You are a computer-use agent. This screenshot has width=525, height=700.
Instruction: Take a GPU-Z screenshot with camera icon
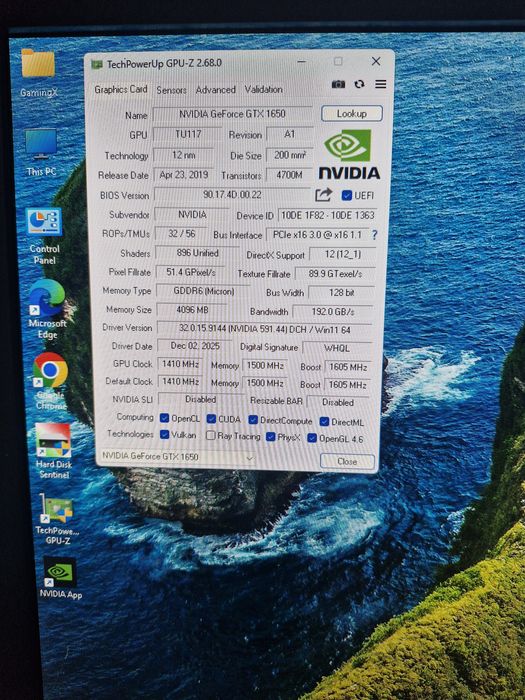[338, 84]
